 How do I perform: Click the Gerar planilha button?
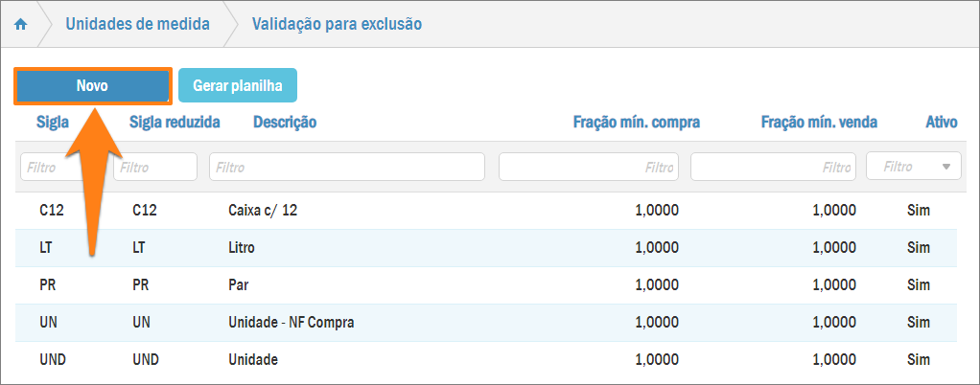237,85
